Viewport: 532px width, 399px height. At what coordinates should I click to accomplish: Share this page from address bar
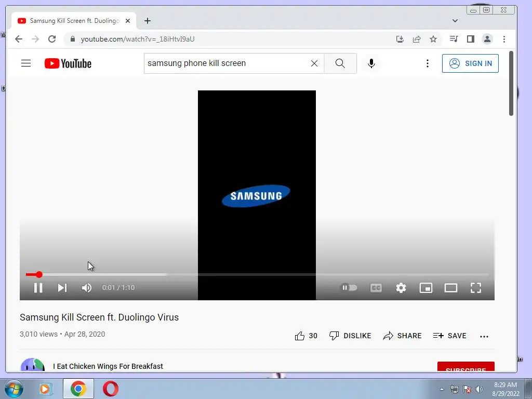coord(417,39)
